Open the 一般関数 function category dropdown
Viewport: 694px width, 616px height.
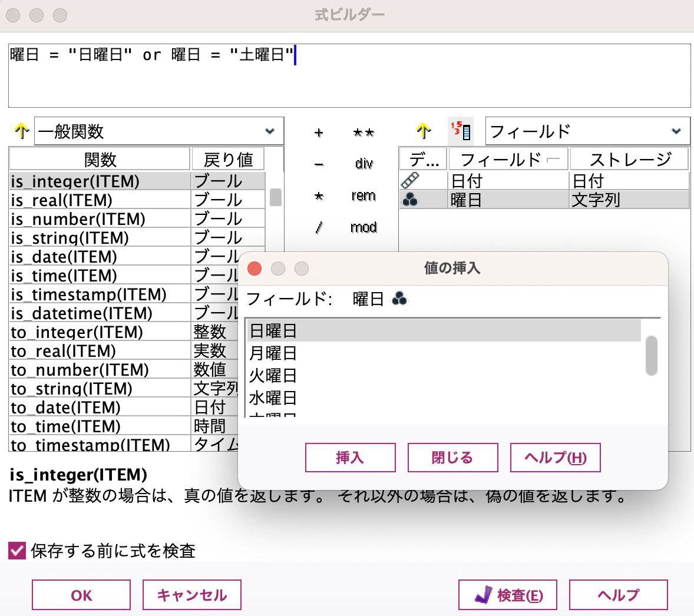pos(159,131)
